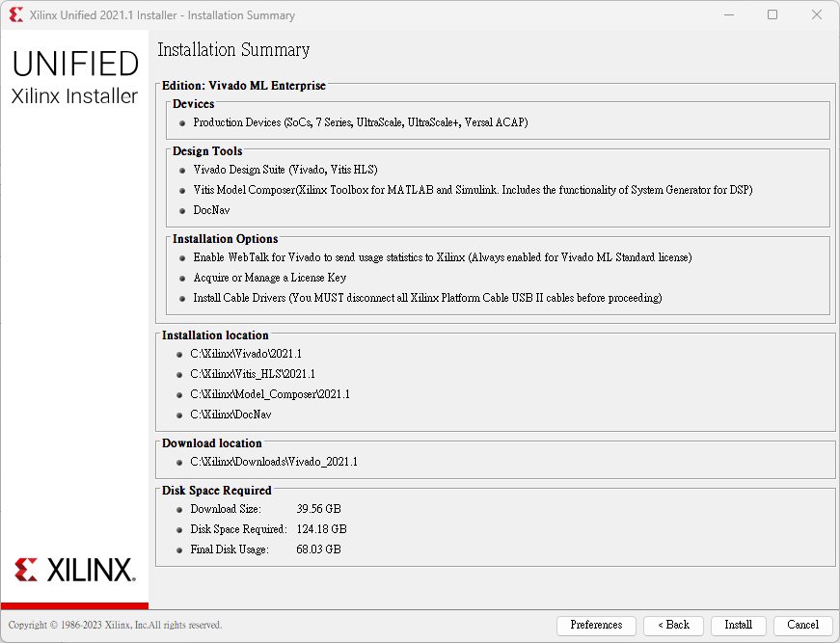The height and width of the screenshot is (643, 840).
Task: Select the C:\Xilinx\Vitis_HLS\2021.1 path
Action: tap(253, 374)
